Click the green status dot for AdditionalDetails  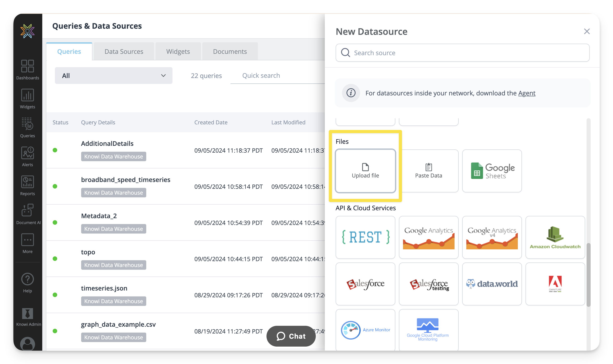pyautogui.click(x=55, y=150)
